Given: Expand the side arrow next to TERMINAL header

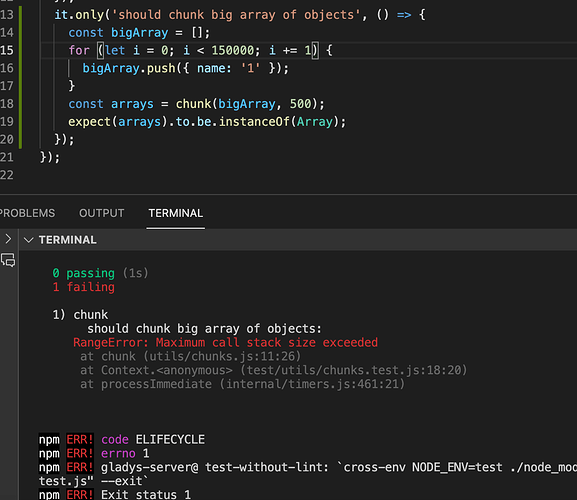Looking at the screenshot, I should (x=8, y=239).
